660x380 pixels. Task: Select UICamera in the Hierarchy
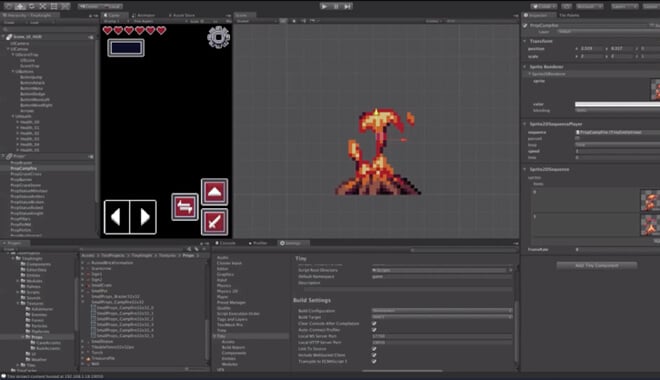pyautogui.click(x=20, y=43)
